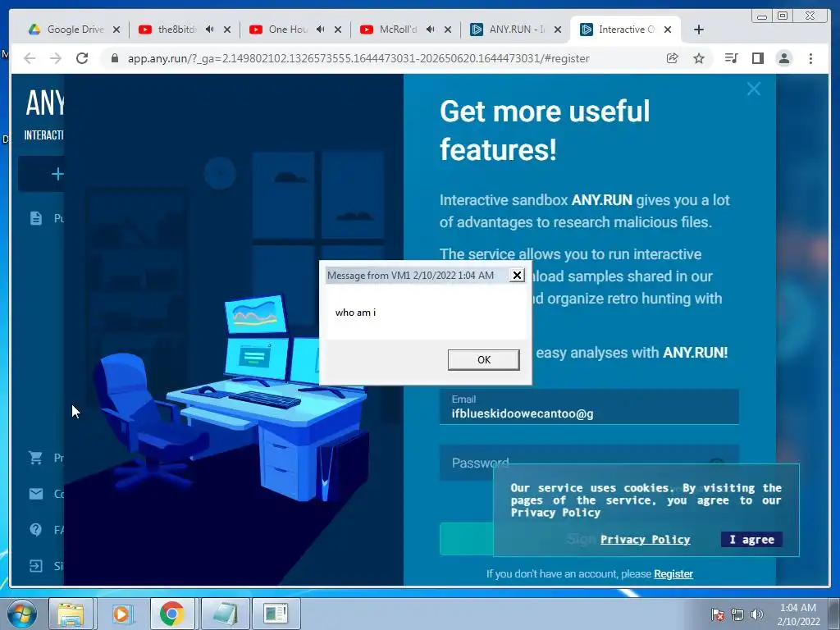Image resolution: width=840 pixels, height=630 pixels.
Task: Open the public tasks document icon
Action: click(36, 218)
